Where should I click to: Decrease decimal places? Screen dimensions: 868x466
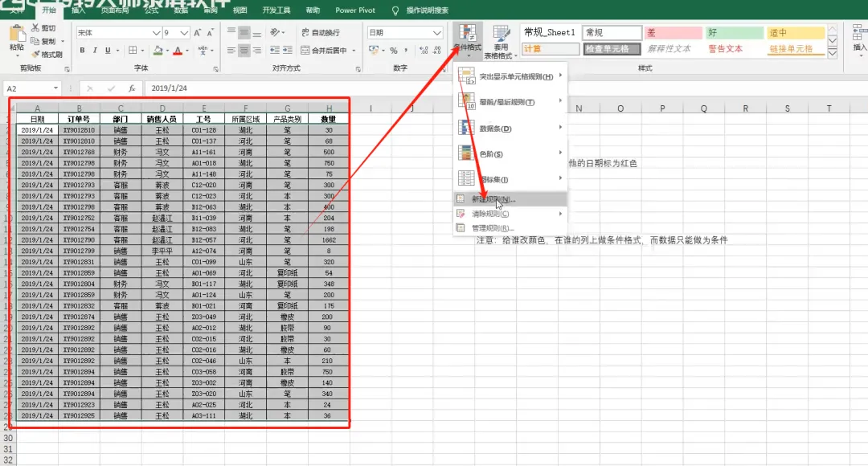436,51
